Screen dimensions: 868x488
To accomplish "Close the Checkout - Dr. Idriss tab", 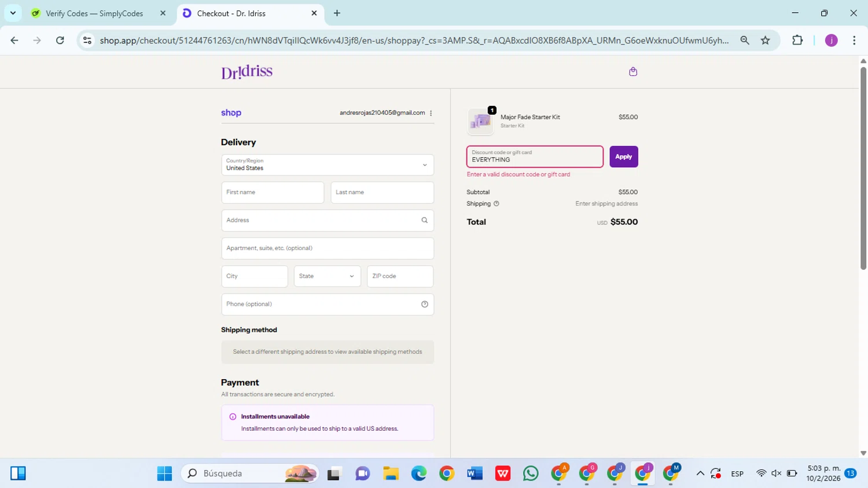I will tap(314, 13).
